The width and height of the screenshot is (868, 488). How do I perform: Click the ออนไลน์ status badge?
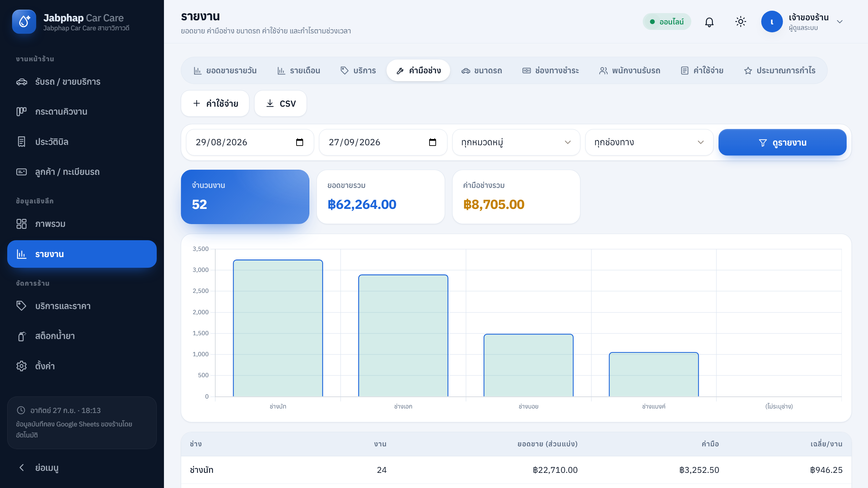click(666, 22)
